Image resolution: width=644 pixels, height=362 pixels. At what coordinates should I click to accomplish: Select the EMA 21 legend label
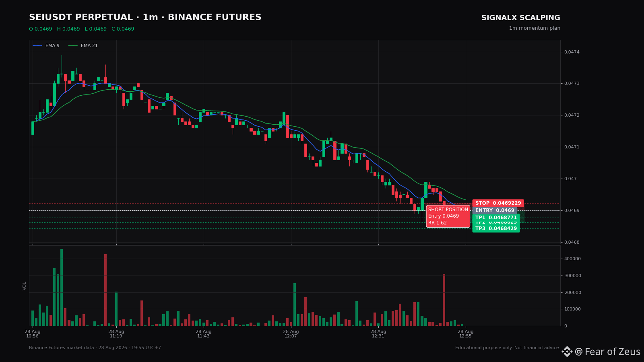pos(89,46)
